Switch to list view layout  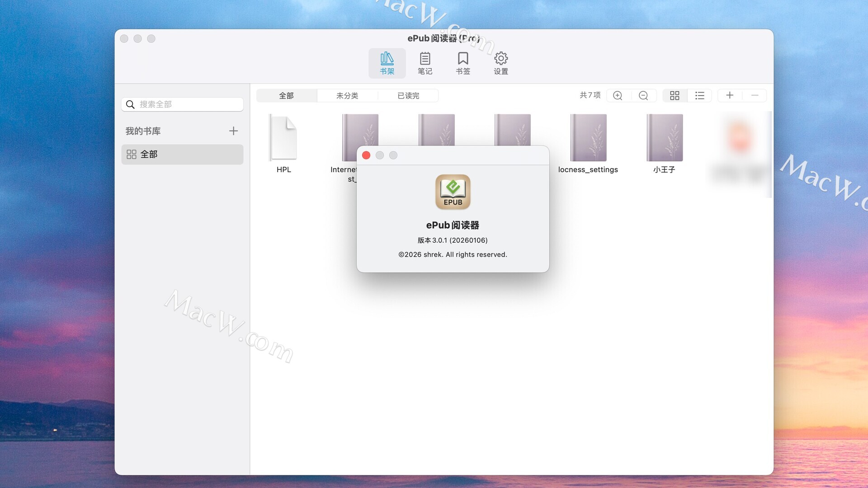click(699, 95)
